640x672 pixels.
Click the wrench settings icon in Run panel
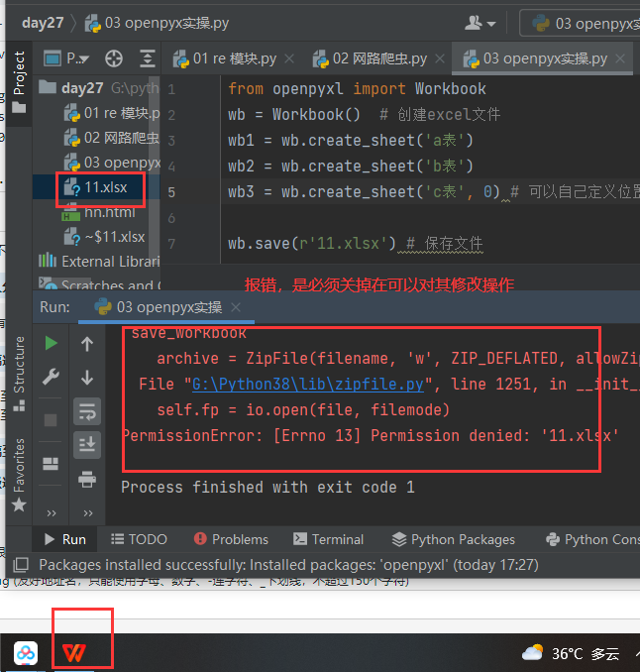pos(51,378)
